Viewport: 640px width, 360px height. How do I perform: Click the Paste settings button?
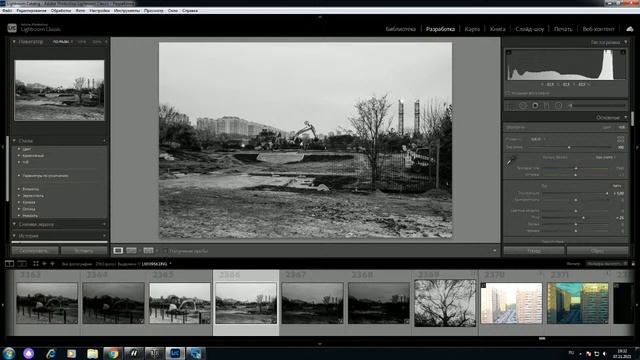[x=84, y=251]
